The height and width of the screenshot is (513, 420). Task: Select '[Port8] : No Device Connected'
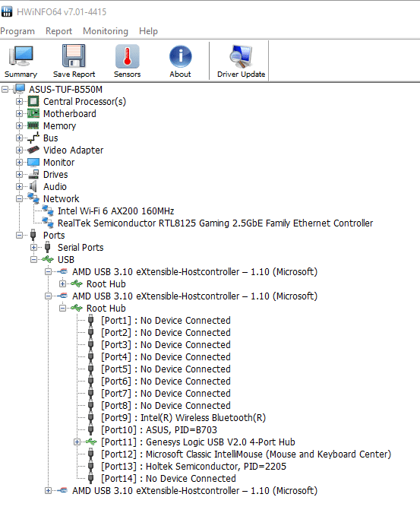tap(166, 405)
